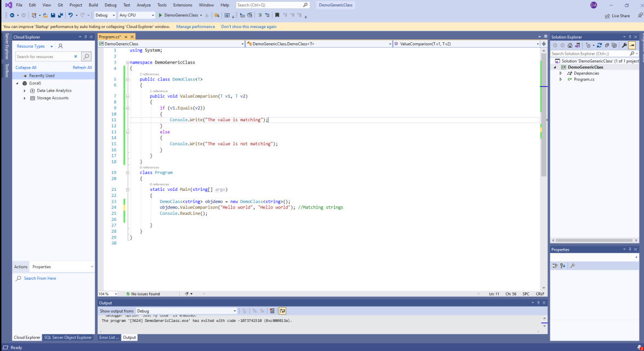644x351 pixels.
Task: Open Solution Explorer Properties wrench icon
Action: click(x=624, y=45)
